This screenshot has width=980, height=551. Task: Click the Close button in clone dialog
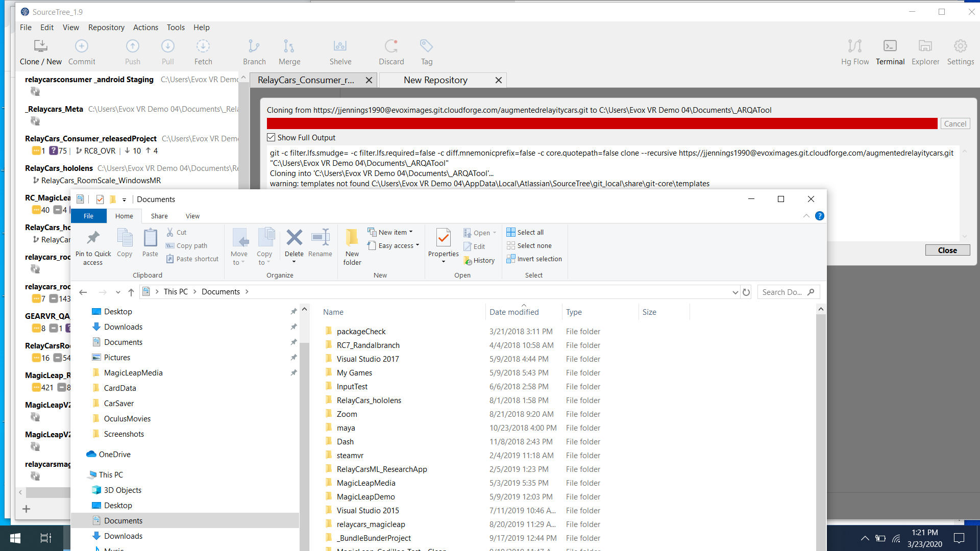[947, 250]
